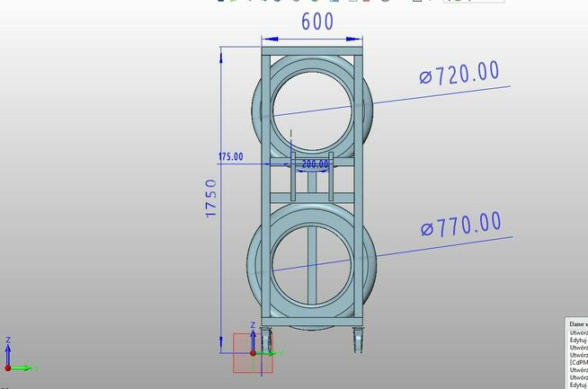
Task: Select the red origin point of the corner triad
Action: (x=8, y=368)
